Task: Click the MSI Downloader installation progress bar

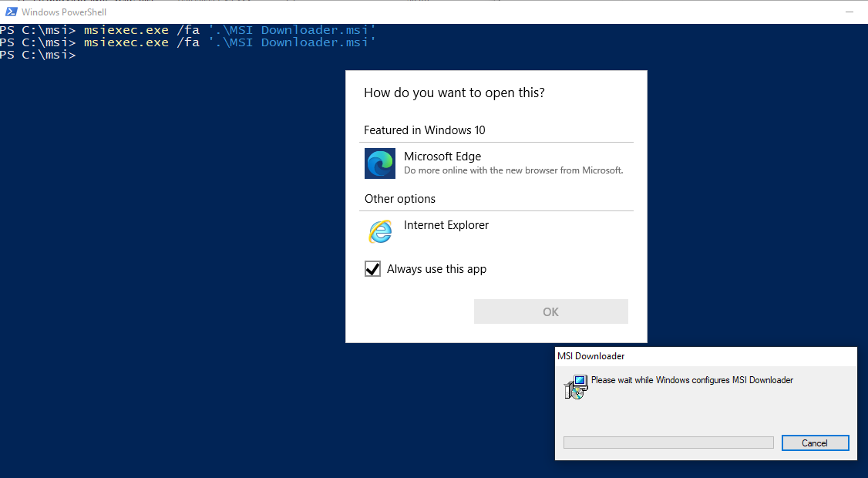Action: (668, 443)
